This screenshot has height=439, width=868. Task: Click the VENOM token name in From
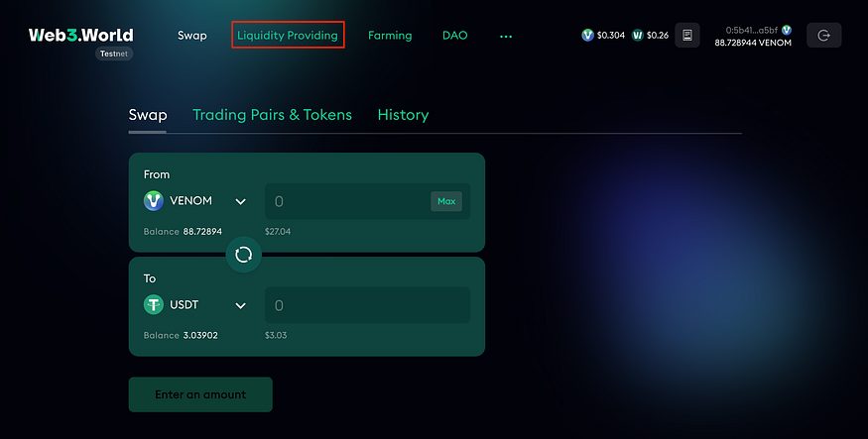(x=191, y=201)
